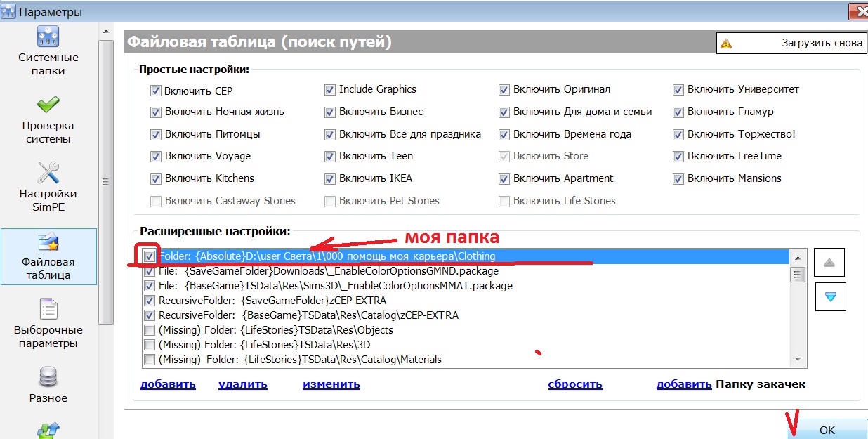
Task: Toggle checkbox for the Absolute Clothing folder
Action: [150, 256]
